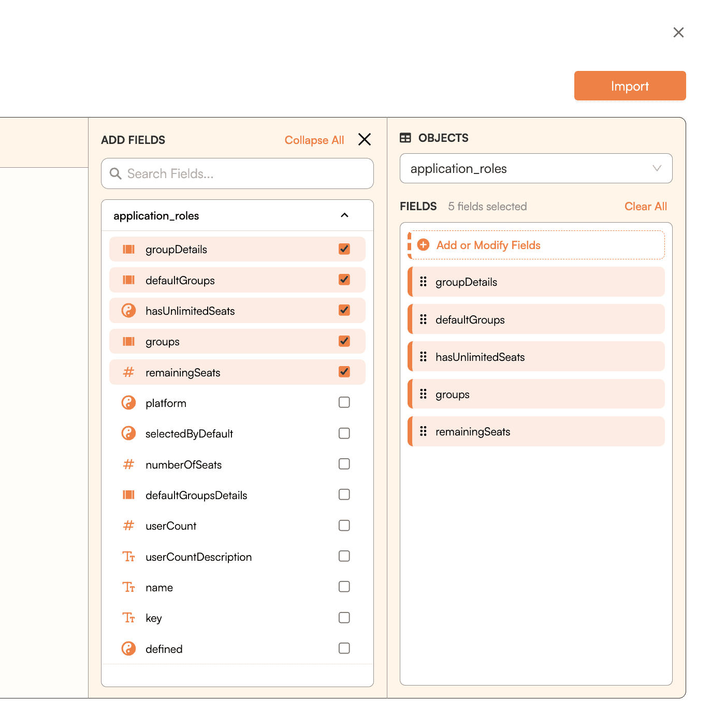The height and width of the screenshot is (728, 711).
Task: Click the array icon next to groups field
Action: (128, 341)
